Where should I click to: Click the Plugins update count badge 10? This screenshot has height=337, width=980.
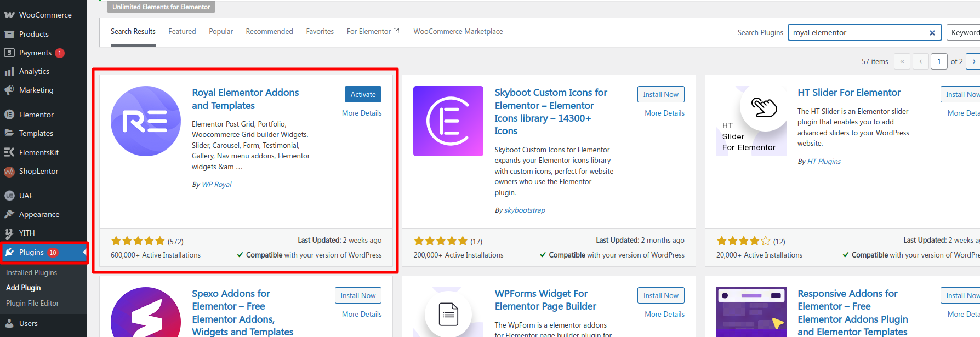pos(53,253)
